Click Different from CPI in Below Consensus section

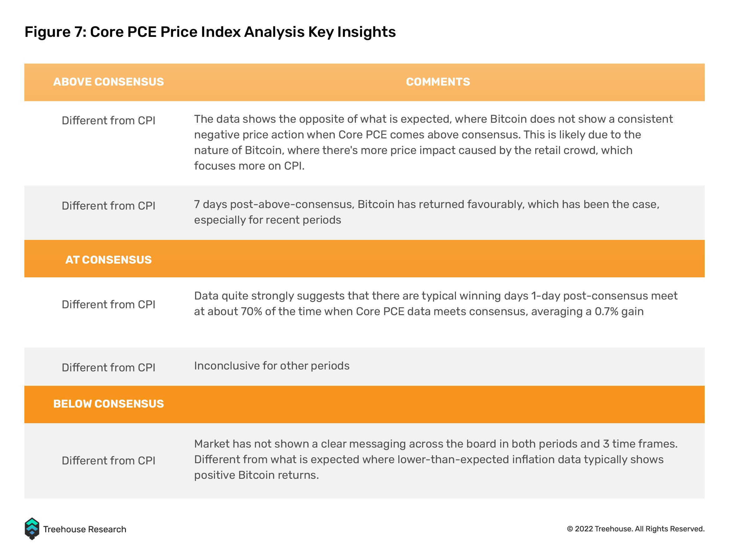point(108,461)
